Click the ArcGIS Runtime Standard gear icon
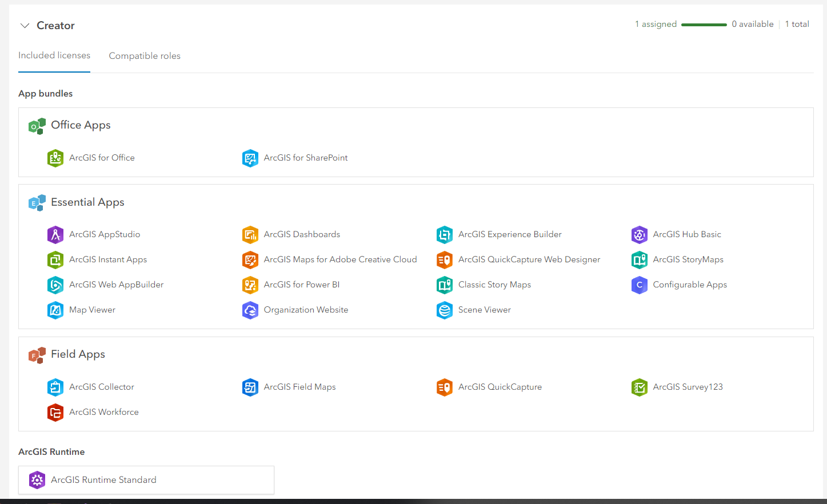The image size is (827, 504). pyautogui.click(x=37, y=480)
